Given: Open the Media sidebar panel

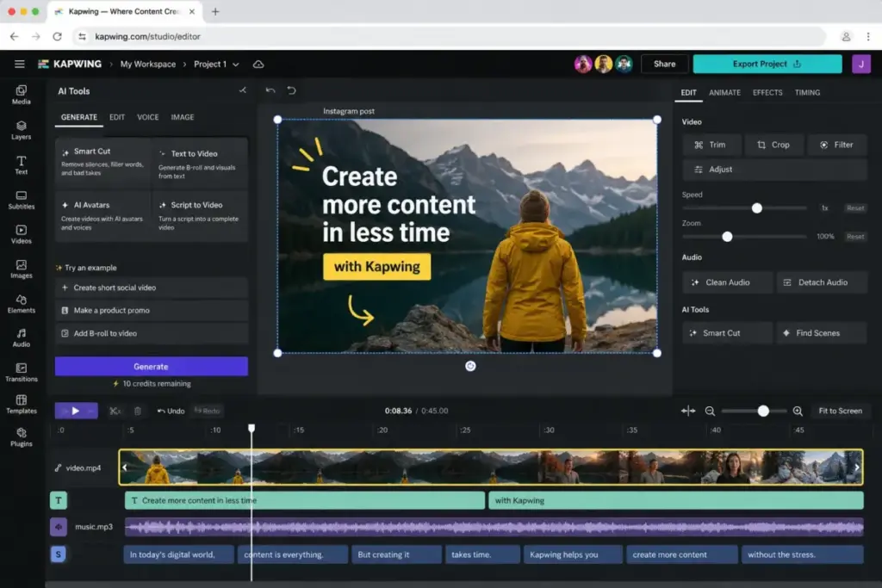Looking at the screenshot, I should click(21, 95).
